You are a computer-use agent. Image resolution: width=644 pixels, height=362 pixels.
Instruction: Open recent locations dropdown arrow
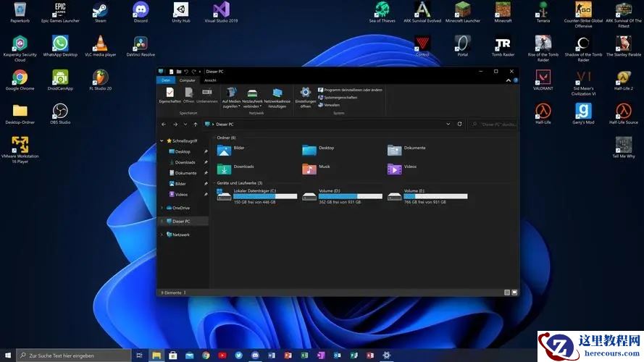coord(185,125)
